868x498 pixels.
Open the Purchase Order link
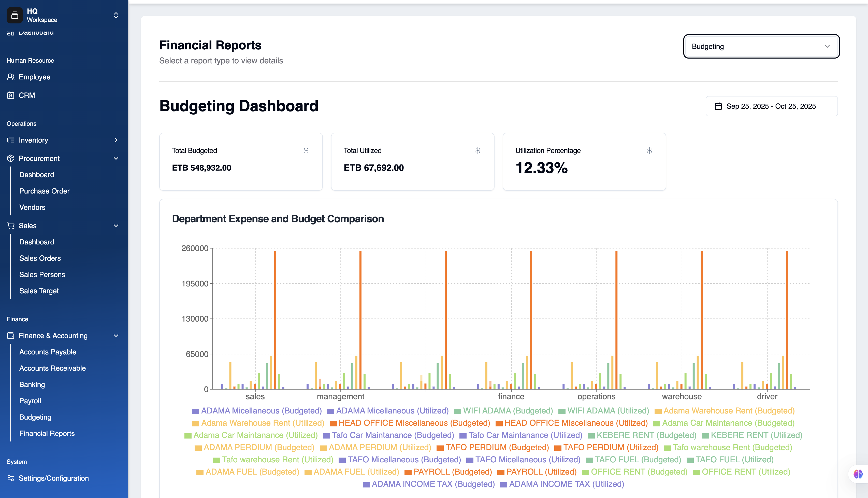[45, 191]
